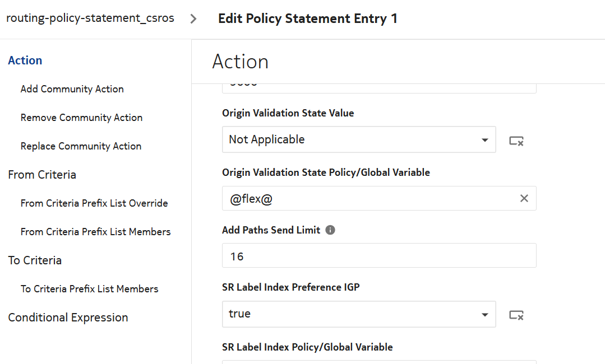Show info for Add Paths Send Limit

click(330, 230)
